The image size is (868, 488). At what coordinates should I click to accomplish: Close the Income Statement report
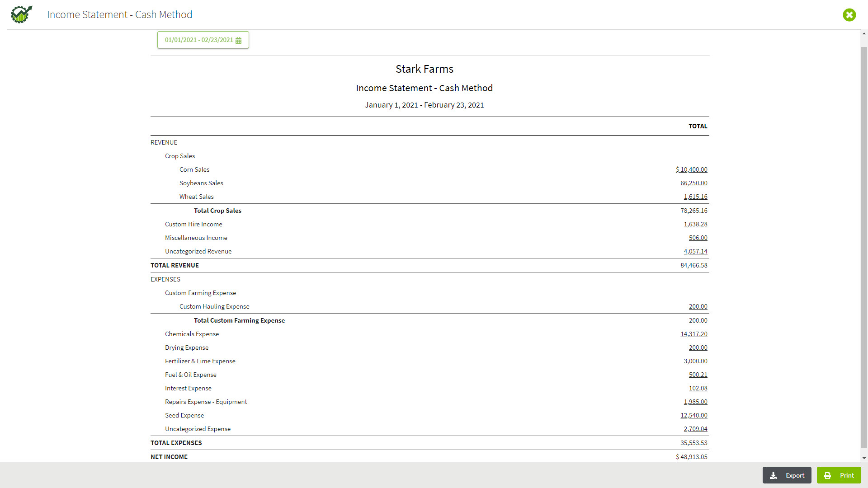point(849,15)
